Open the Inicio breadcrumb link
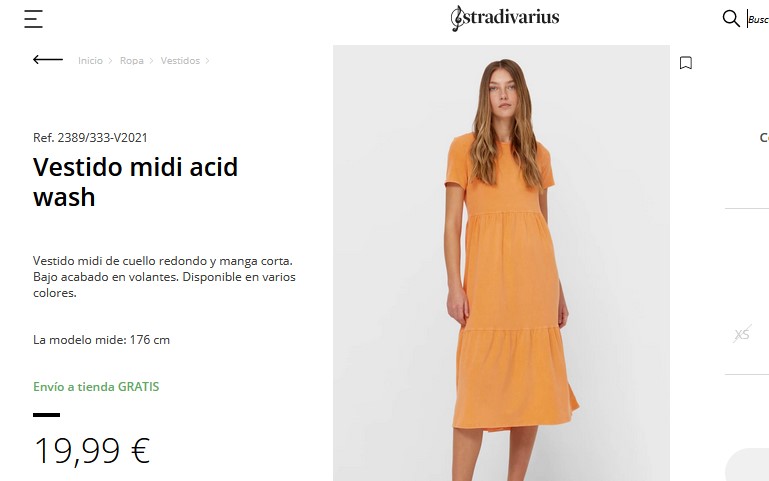This screenshot has height=481, width=769. [x=90, y=61]
